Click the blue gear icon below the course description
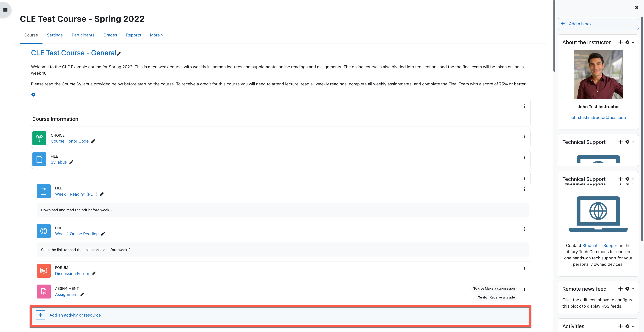This screenshot has height=332, width=644. pos(33,95)
